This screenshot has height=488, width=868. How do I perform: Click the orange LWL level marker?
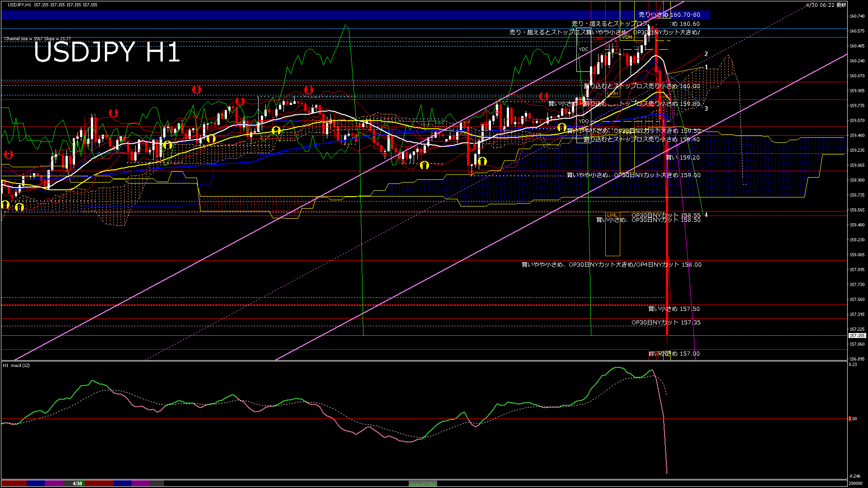tap(612, 215)
